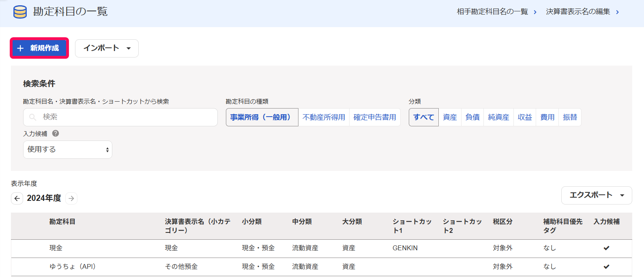
Task: Select 事業所得（一般用） account type
Action: click(262, 117)
